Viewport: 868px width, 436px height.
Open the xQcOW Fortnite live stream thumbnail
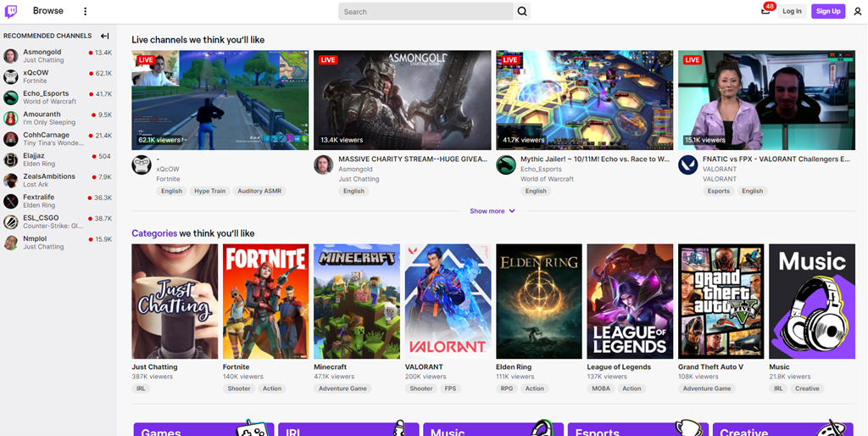tap(220, 99)
